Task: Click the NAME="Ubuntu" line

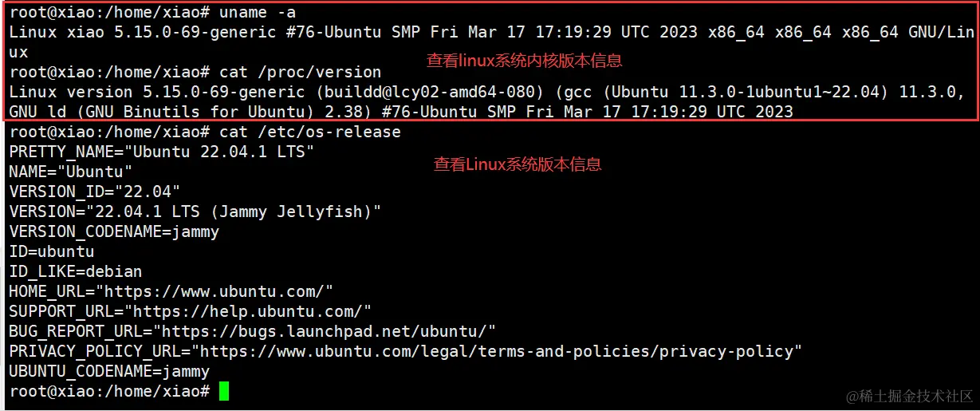Action: coord(71,172)
